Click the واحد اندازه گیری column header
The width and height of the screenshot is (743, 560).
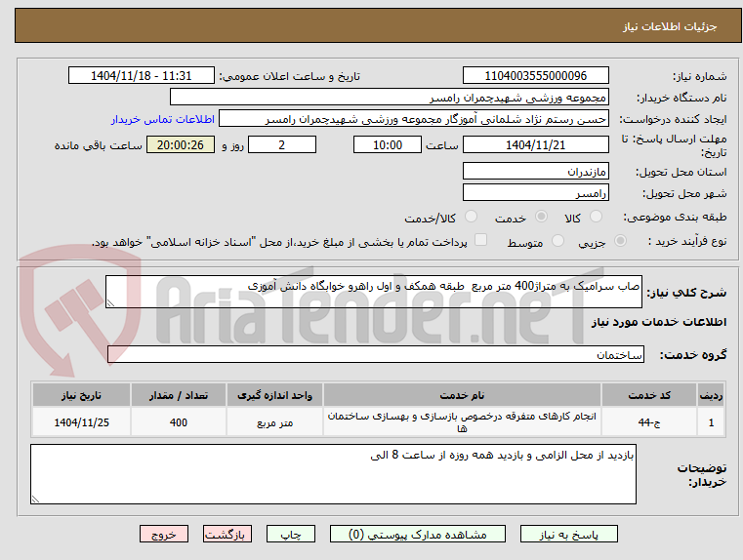pos(274,395)
